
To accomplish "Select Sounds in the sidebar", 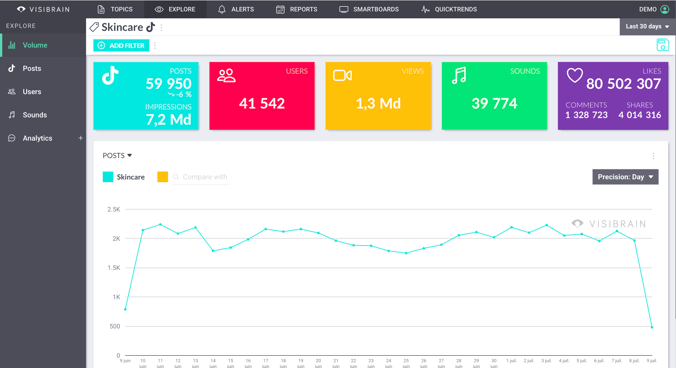I will 43,115.
